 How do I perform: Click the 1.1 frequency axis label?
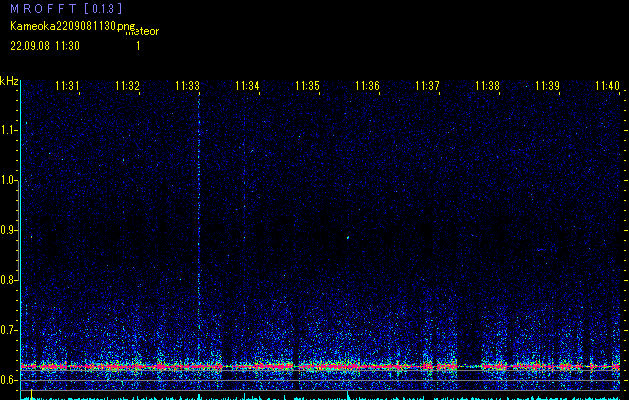[x=8, y=130]
